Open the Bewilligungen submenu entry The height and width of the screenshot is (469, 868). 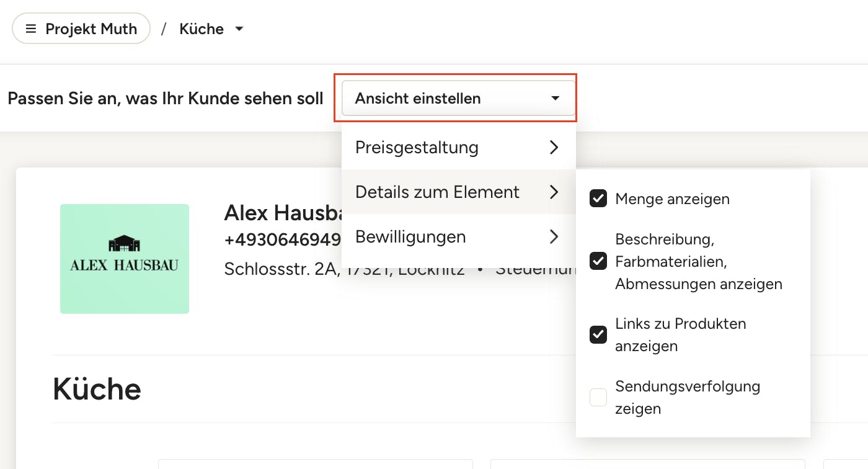pos(410,237)
